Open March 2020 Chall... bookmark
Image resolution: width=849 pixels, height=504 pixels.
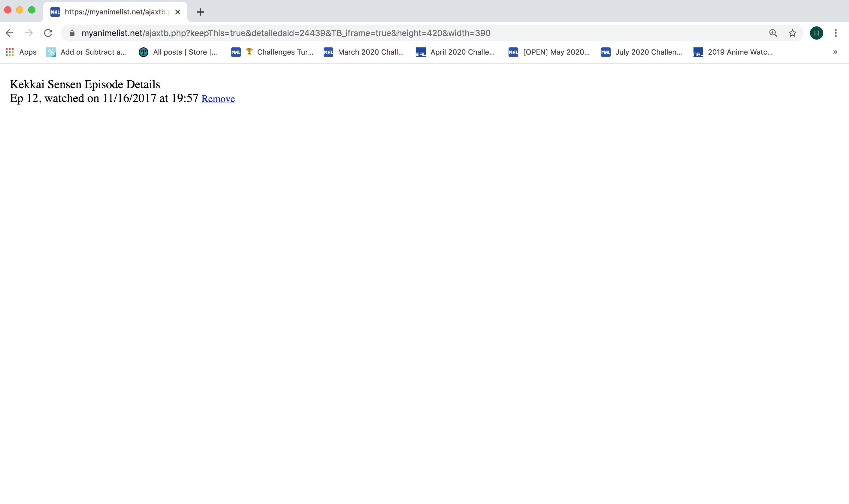tap(364, 52)
